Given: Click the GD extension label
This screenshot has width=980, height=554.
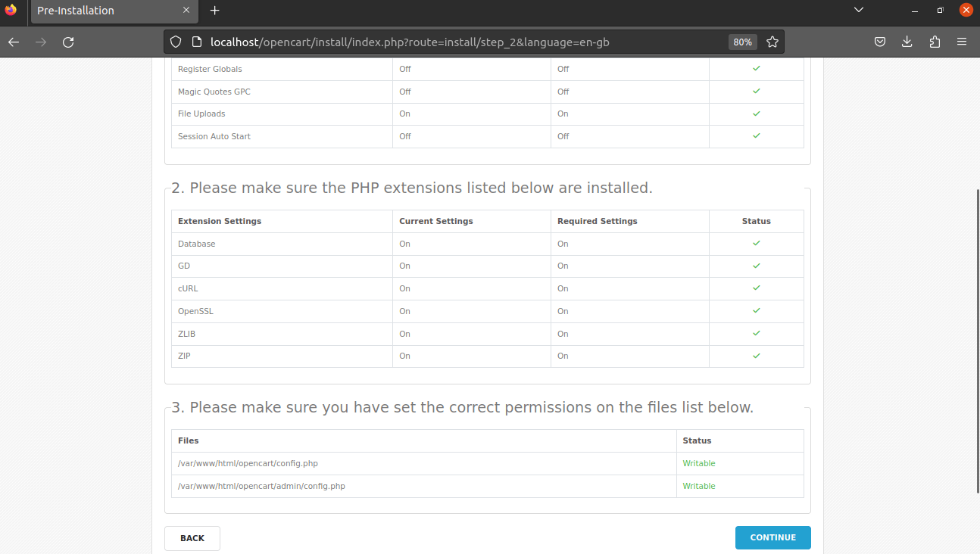Looking at the screenshot, I should click(x=184, y=266).
